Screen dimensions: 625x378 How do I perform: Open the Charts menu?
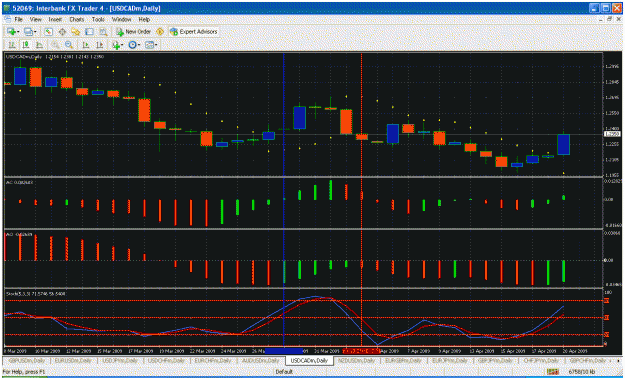pyautogui.click(x=77, y=19)
